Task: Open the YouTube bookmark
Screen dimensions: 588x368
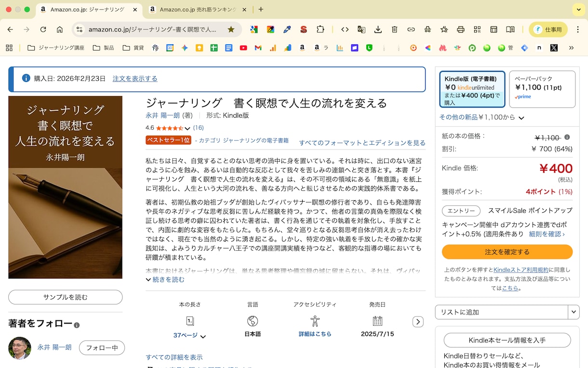Action: pyautogui.click(x=243, y=48)
